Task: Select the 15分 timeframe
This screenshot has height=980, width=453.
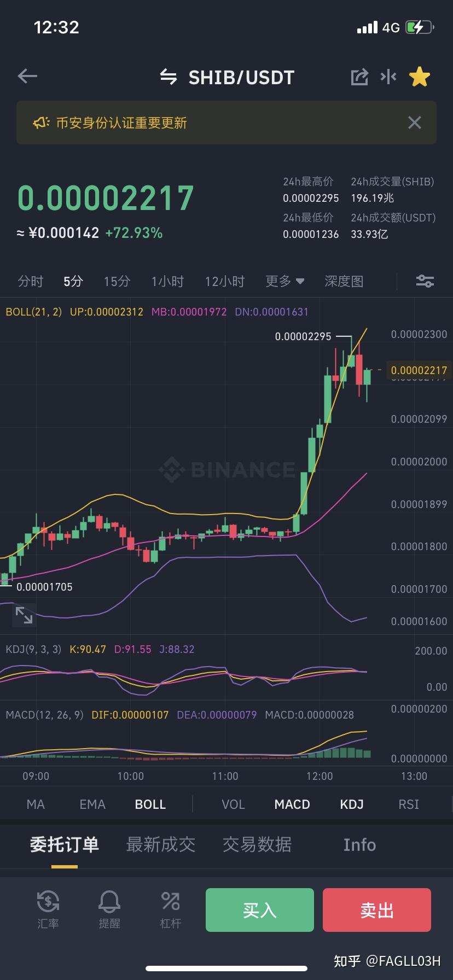Action: pyautogui.click(x=117, y=281)
